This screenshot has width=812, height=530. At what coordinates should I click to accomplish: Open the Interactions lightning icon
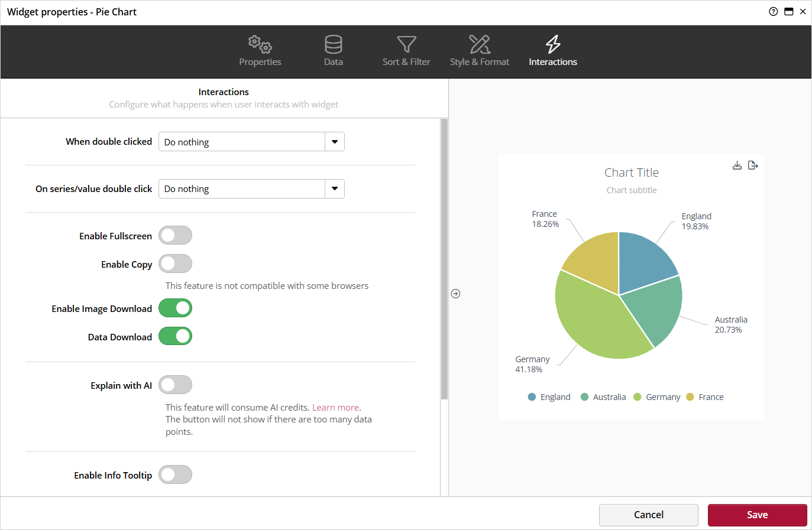tap(553, 44)
